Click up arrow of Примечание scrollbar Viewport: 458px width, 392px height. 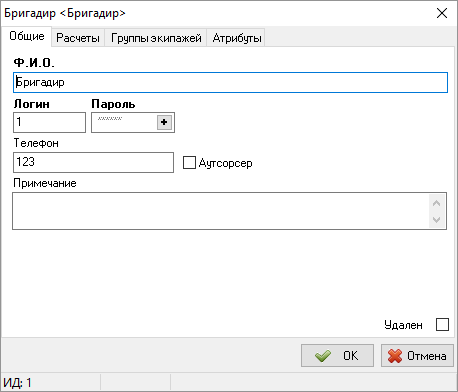coord(437,203)
